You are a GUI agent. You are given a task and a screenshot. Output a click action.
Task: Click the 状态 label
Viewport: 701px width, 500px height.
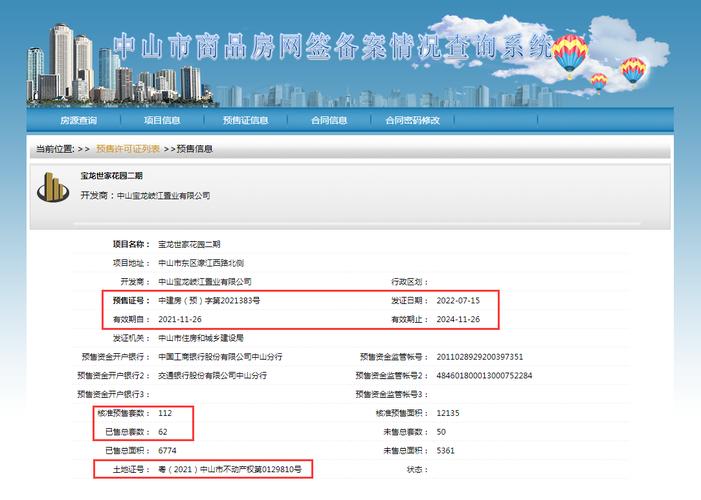(x=418, y=470)
